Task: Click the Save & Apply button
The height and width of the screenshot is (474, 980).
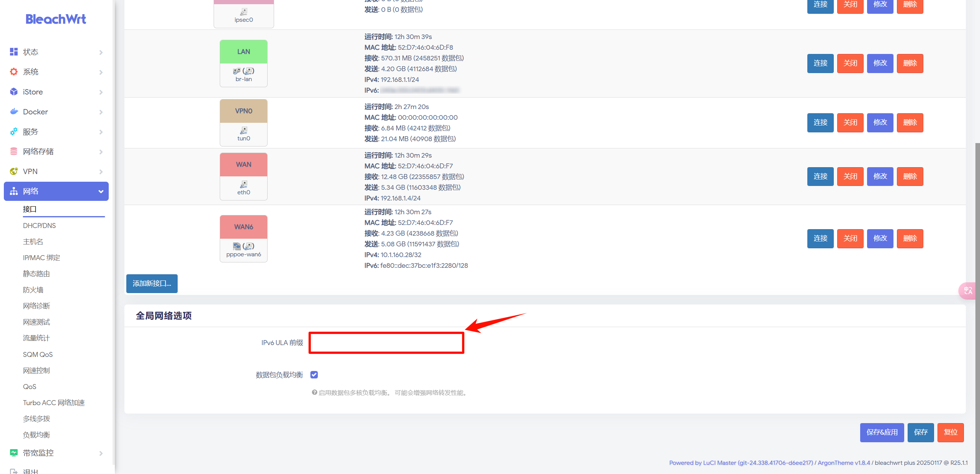Action: click(882, 432)
